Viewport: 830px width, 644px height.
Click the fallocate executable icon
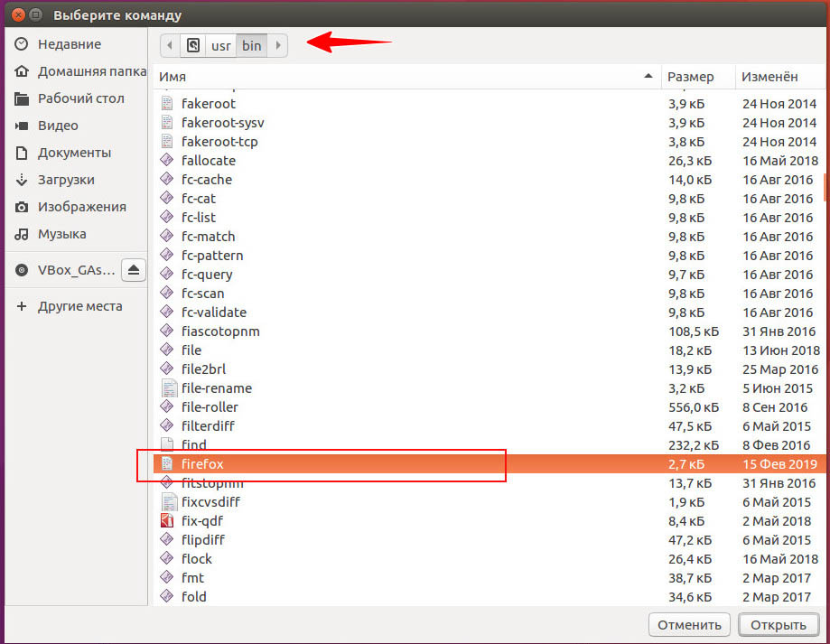(167, 160)
